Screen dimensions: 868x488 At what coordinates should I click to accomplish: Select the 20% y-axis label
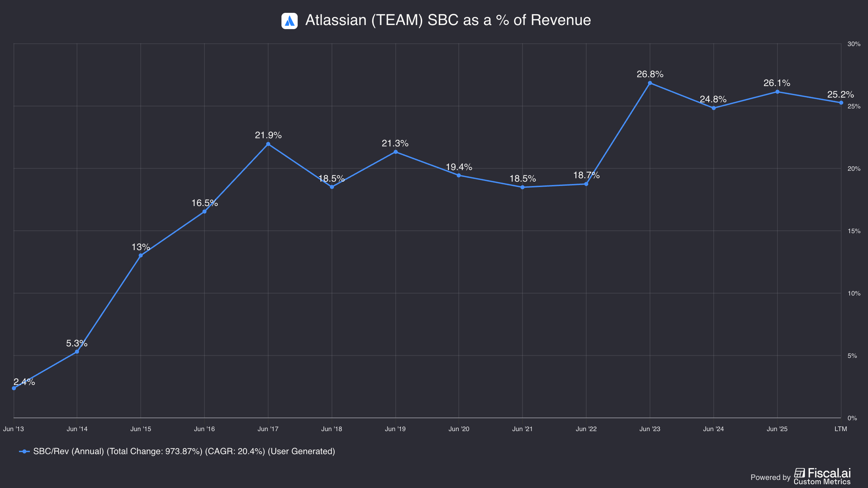(854, 169)
